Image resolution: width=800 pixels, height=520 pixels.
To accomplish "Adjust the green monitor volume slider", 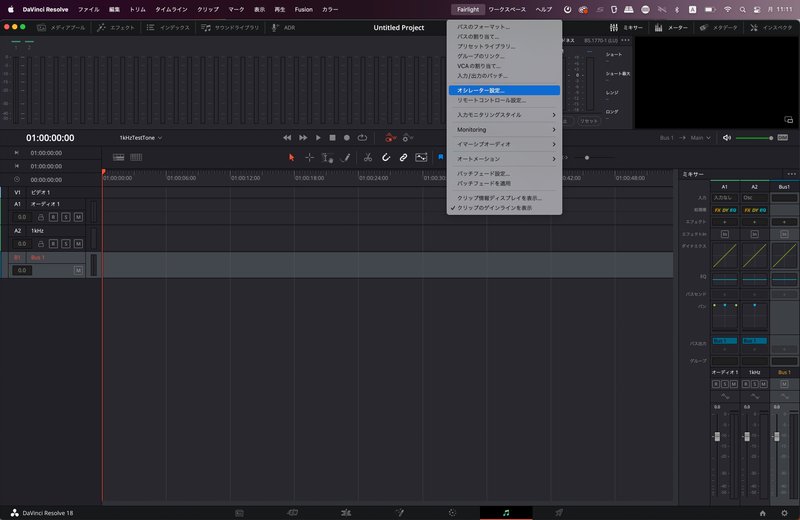I will pos(754,138).
